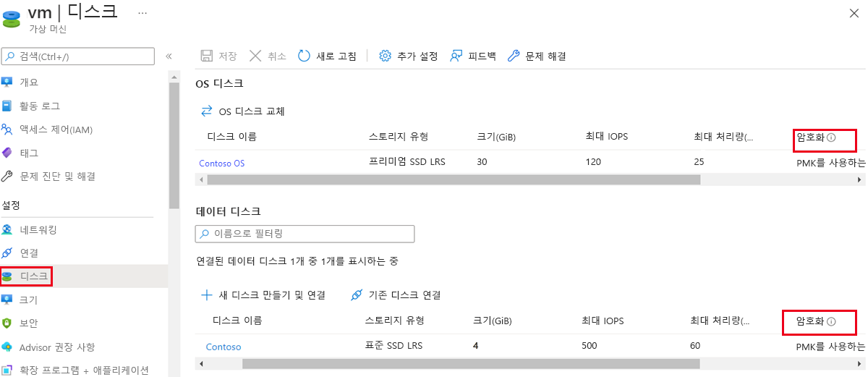Click the refresh (새로 고침) icon

pos(305,56)
